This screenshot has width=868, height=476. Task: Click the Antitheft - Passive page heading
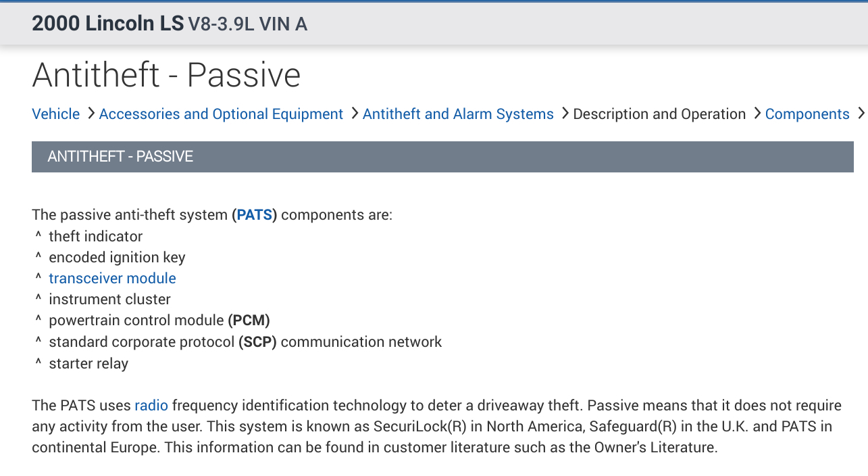pyautogui.click(x=166, y=74)
